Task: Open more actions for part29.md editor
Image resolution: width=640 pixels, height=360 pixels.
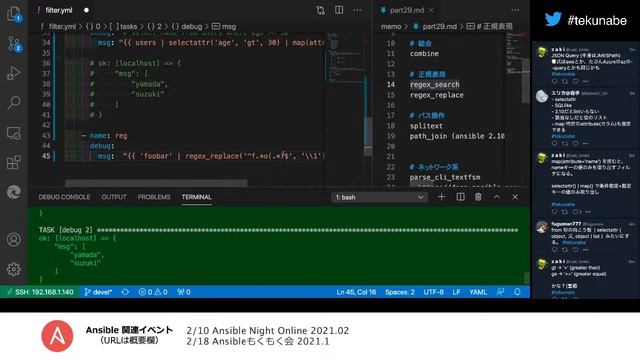Action: click(515, 10)
